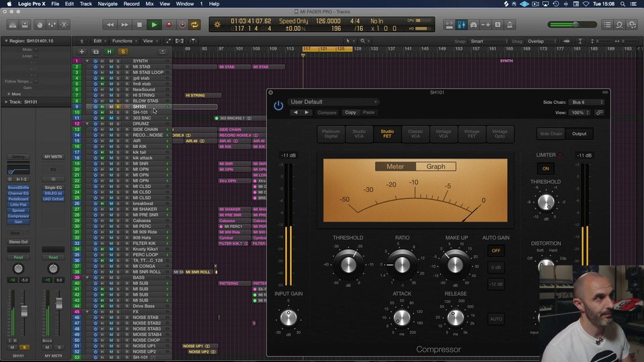Open the Mix menu
This screenshot has height=362, width=644.
click(150, 4)
